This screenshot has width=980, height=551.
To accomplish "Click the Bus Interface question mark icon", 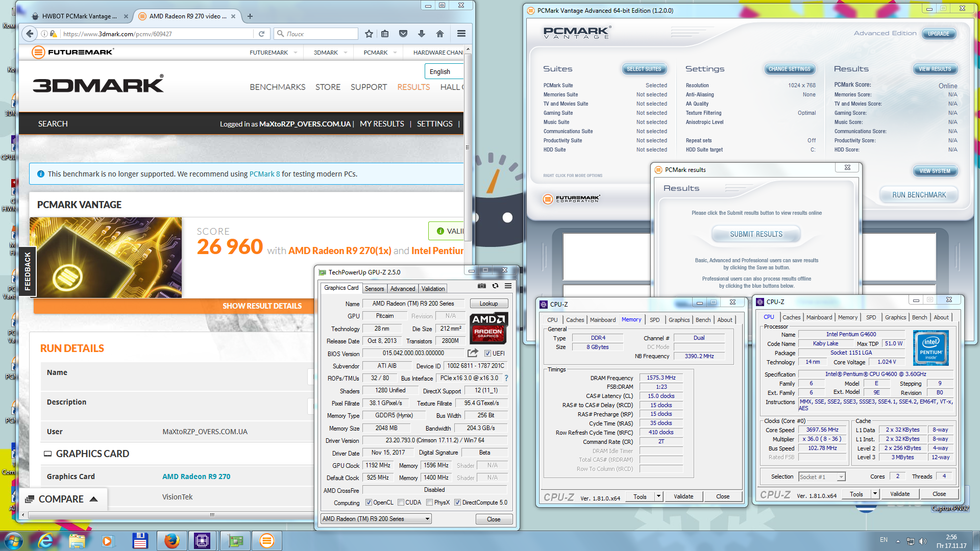I will tap(506, 378).
